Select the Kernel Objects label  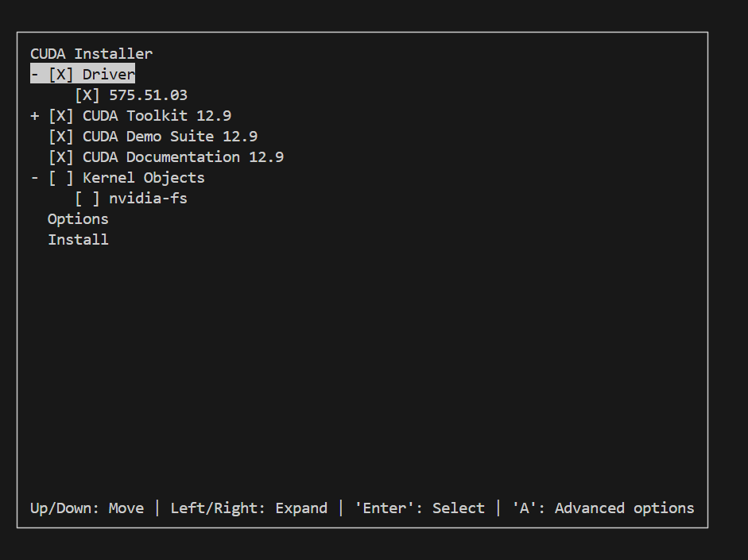pos(144,178)
